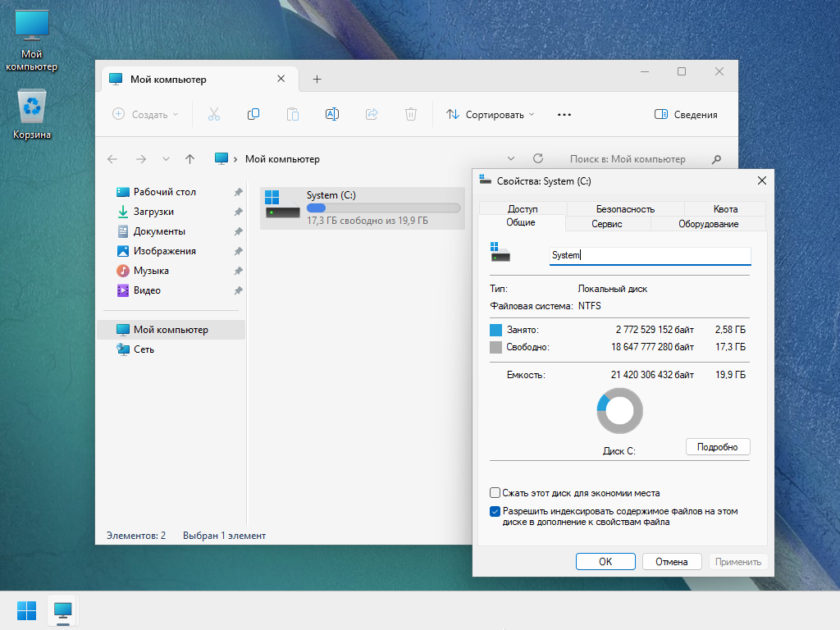Click the Подробно button
Screen dimensions: 840x630
pos(718,447)
